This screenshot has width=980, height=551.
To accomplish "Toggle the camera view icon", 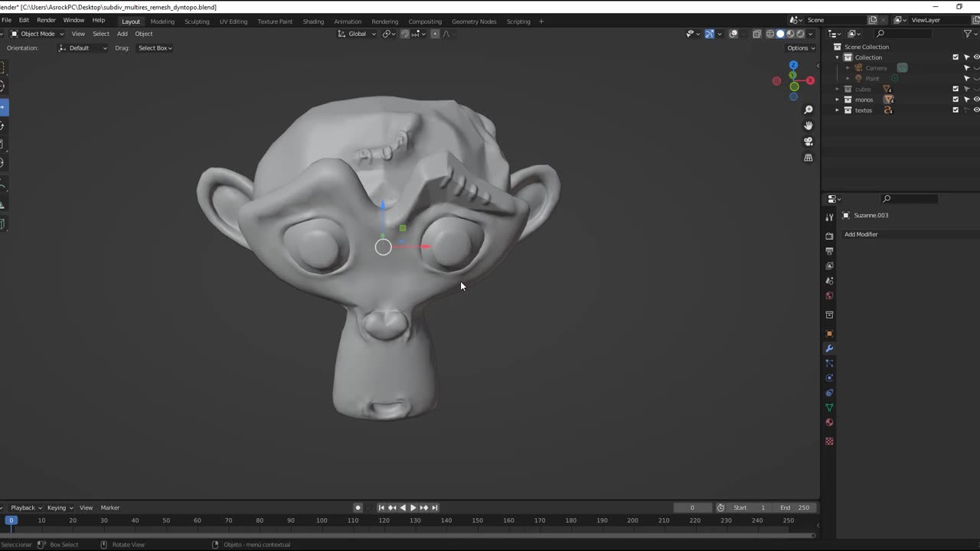I will click(x=808, y=142).
